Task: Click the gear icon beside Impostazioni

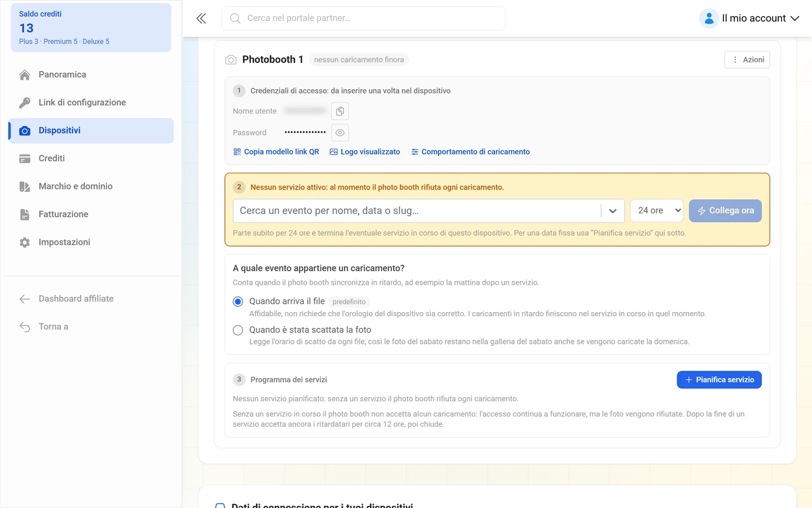Action: [25, 242]
